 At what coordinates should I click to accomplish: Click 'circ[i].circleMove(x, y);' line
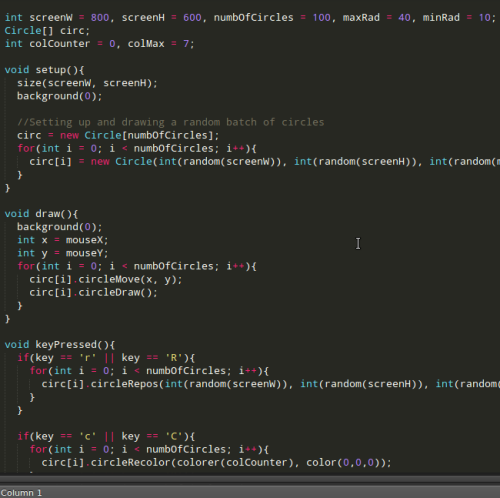[106, 279]
